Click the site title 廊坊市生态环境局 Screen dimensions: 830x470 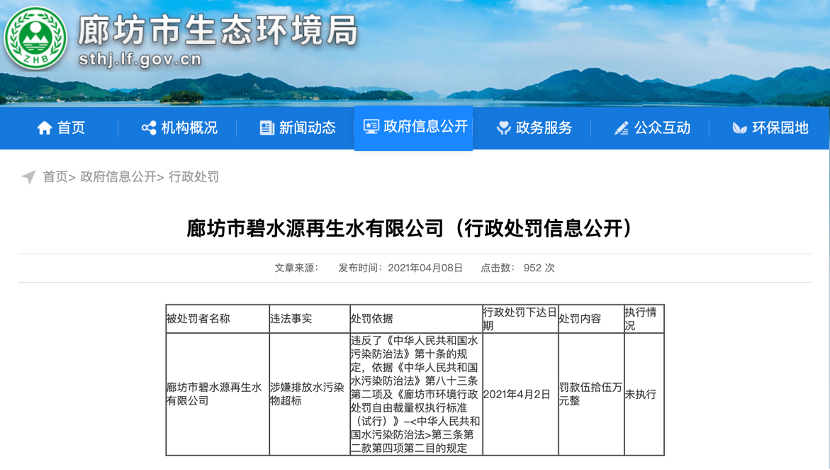(218, 30)
